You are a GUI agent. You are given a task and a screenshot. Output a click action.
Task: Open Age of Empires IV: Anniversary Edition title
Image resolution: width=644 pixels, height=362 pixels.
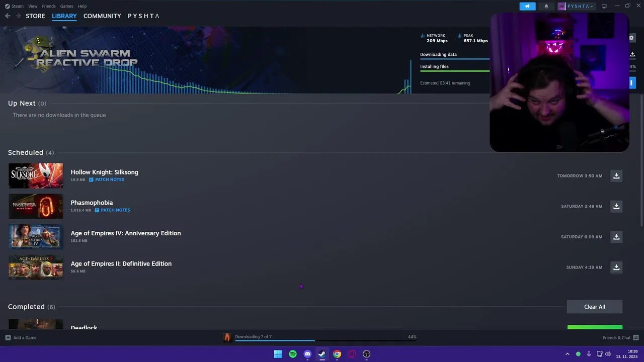point(126,233)
